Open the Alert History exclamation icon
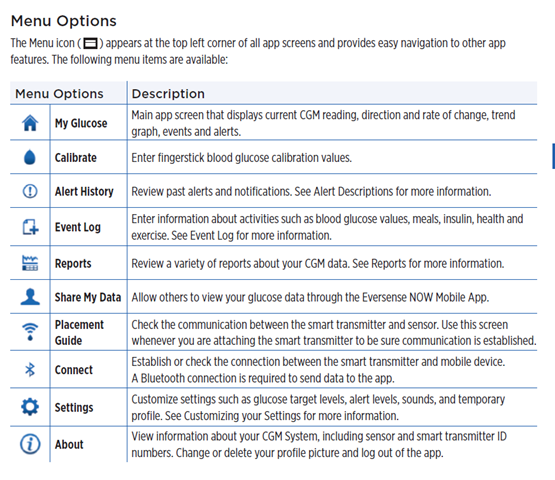This screenshot has width=555, height=480. [30, 191]
